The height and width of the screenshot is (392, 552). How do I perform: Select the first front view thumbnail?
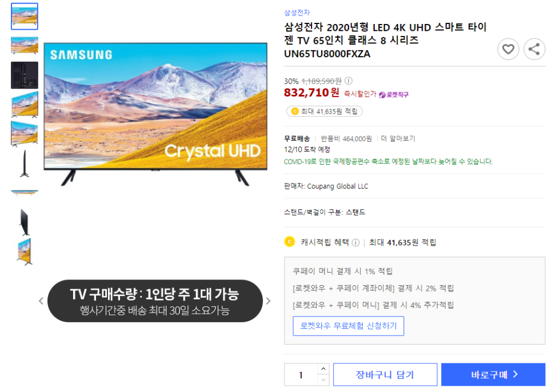[x=25, y=16]
